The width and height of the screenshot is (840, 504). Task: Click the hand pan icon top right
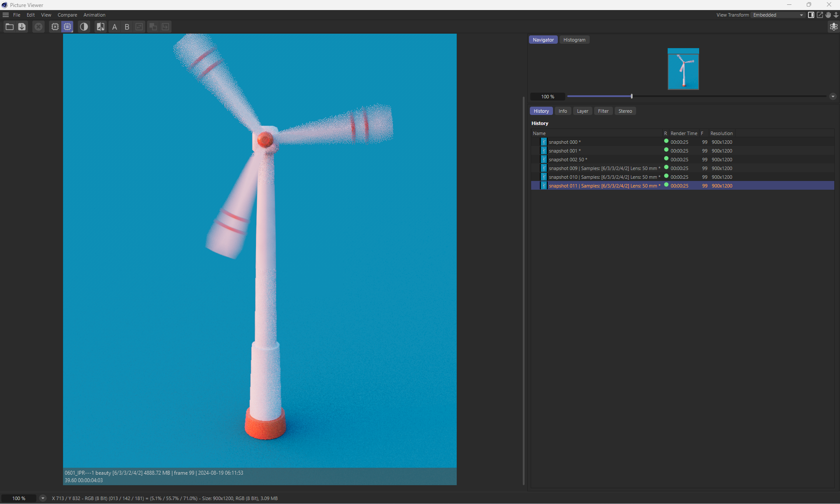coord(828,15)
